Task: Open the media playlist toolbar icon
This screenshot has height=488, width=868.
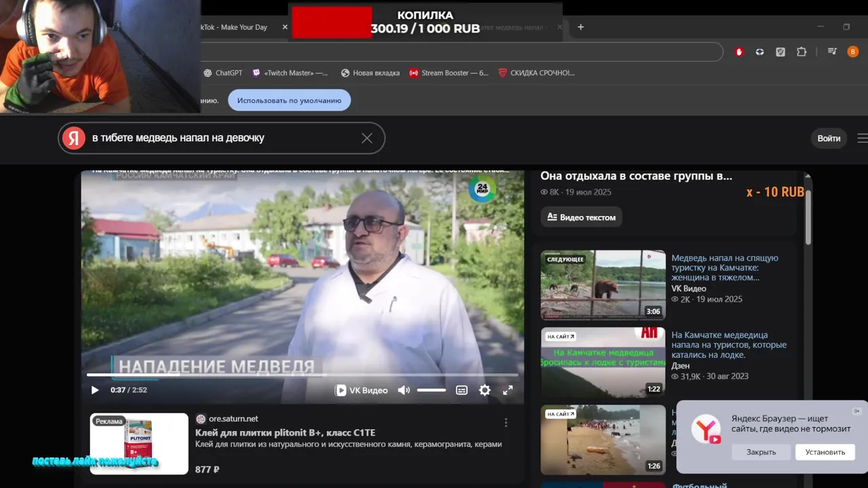Action: point(832,52)
